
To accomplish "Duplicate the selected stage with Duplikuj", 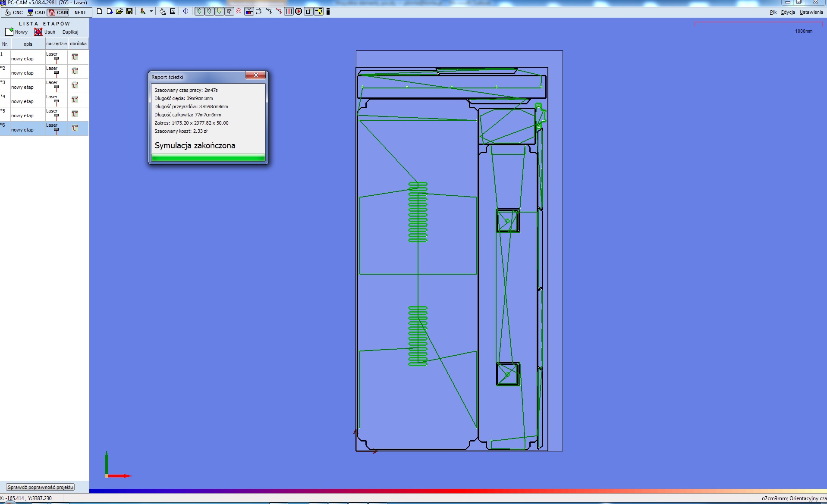I will (x=70, y=32).
